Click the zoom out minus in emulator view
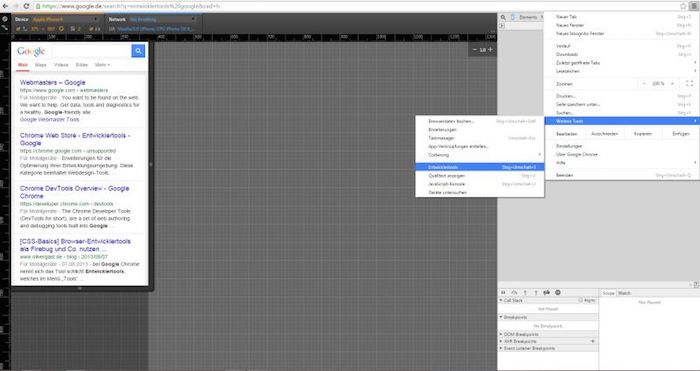Screen dimensions: 700x371 point(475,50)
